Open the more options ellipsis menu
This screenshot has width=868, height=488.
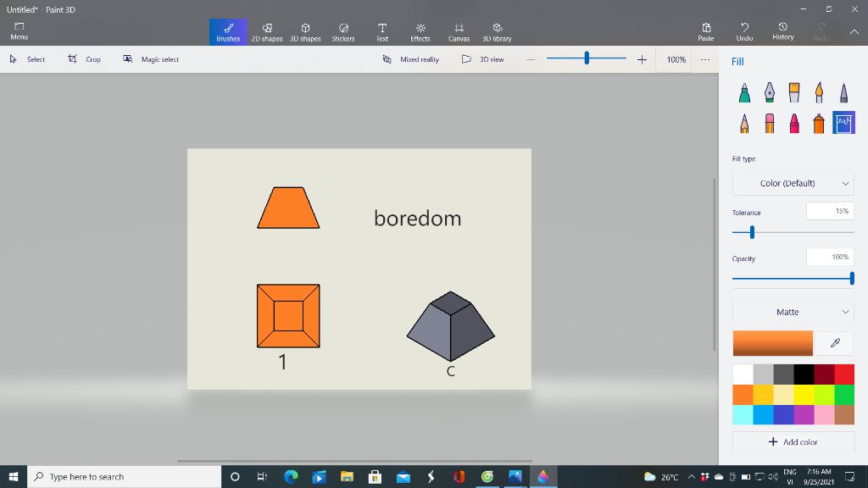click(704, 59)
